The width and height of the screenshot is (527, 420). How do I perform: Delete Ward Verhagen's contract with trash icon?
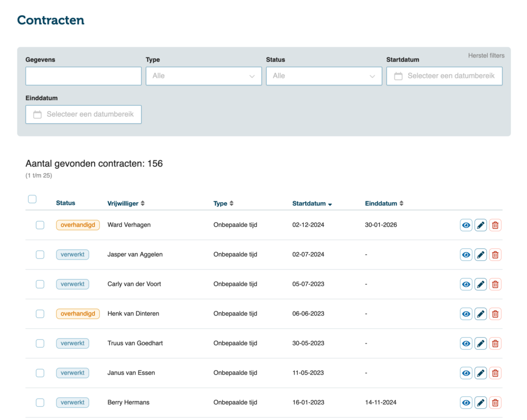(x=495, y=225)
